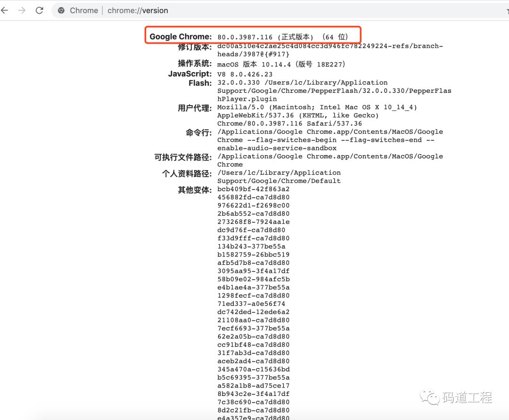Select the 用户代理 user agent string
Screen dimensions: 509x420
(306, 115)
